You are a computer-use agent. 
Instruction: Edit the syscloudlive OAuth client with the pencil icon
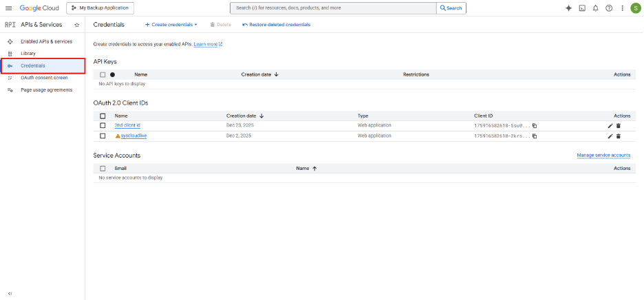pyautogui.click(x=610, y=136)
